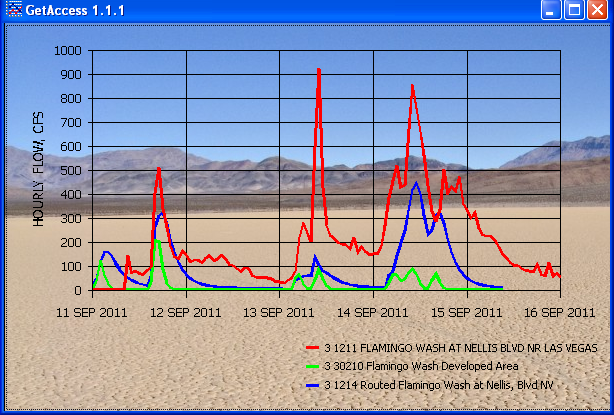Click the blue legend line swatch

point(312,384)
